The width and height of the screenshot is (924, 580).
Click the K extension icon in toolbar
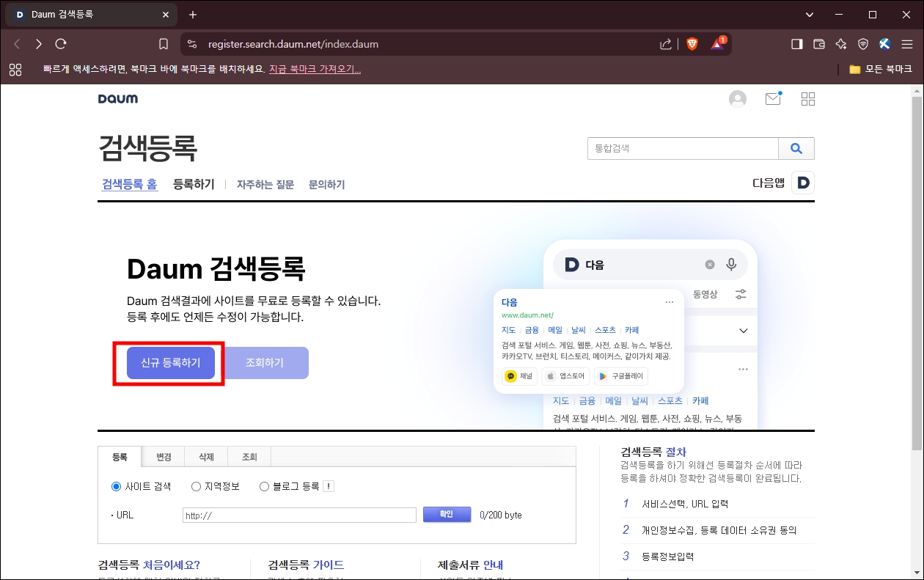884,44
